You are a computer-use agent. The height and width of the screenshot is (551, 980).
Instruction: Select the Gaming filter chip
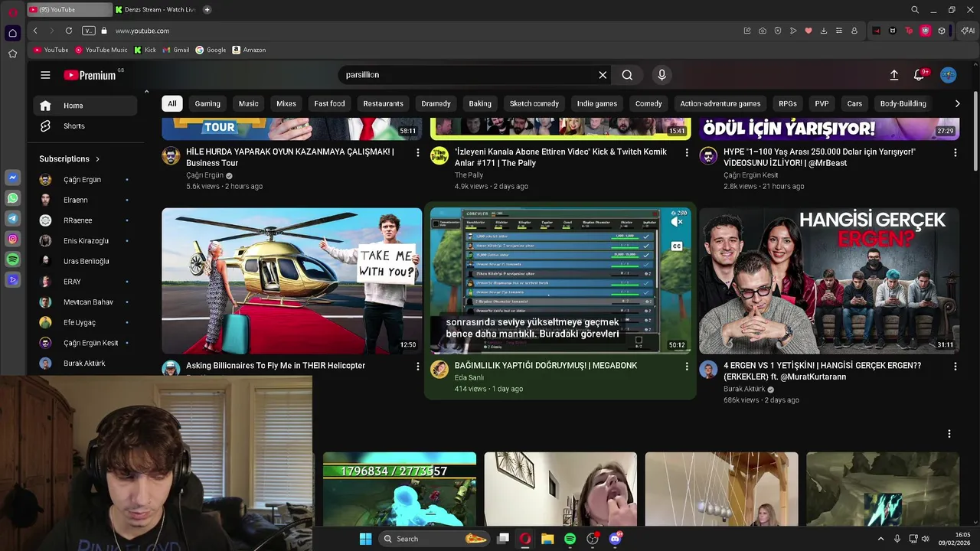[x=207, y=103]
